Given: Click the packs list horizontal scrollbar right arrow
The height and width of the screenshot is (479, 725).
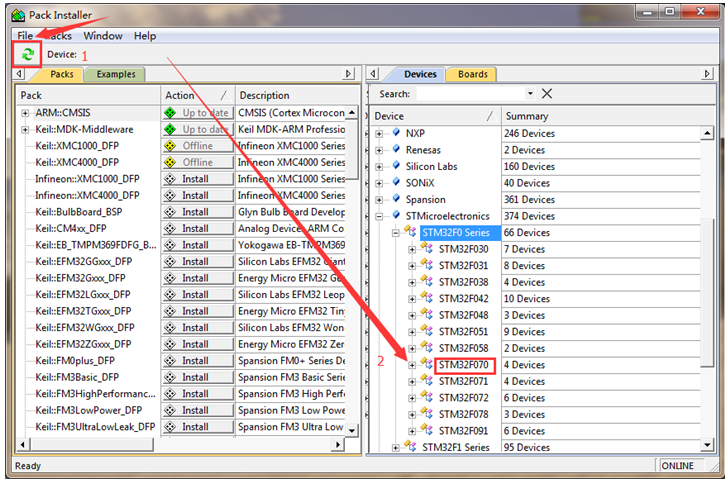Looking at the screenshot, I should (x=338, y=445).
